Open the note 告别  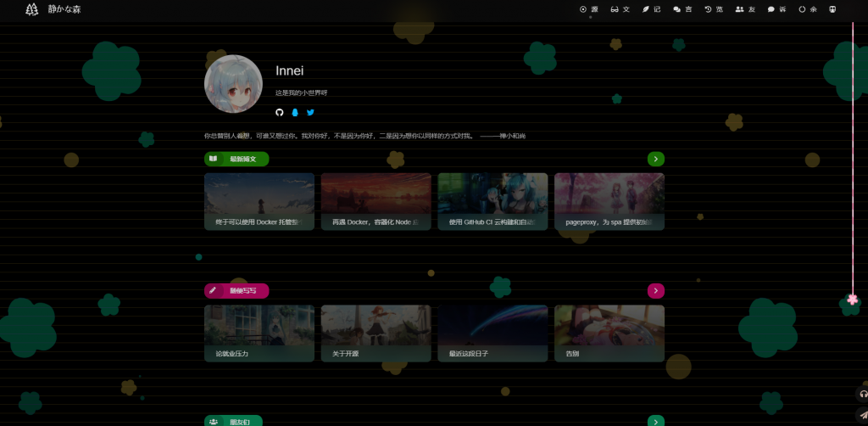click(609, 334)
